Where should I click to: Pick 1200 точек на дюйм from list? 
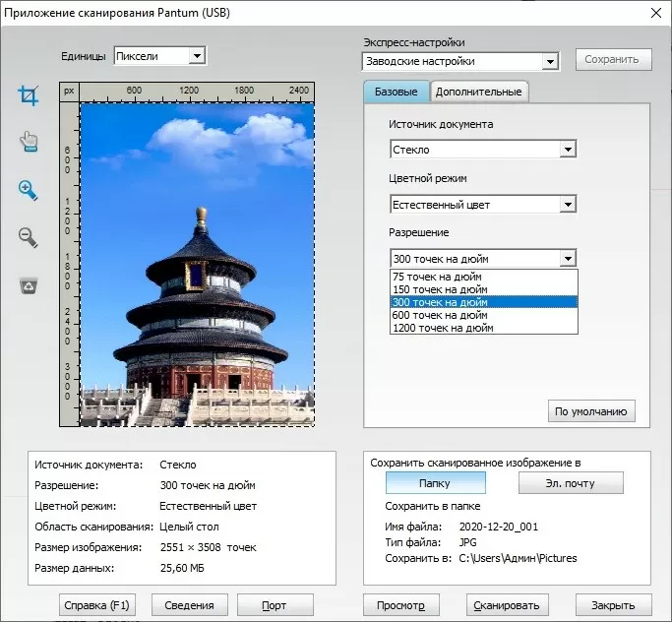click(x=442, y=328)
